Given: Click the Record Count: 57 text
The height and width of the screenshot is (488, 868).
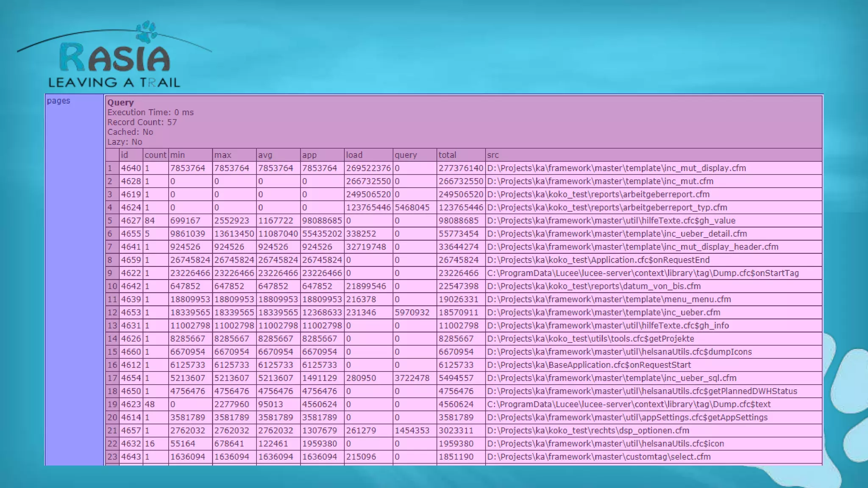Looking at the screenshot, I should pyautogui.click(x=142, y=122).
